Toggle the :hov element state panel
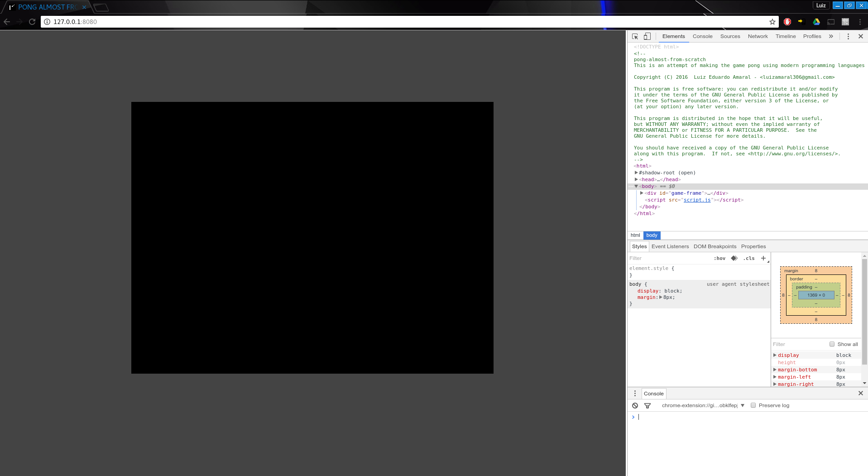This screenshot has height=476, width=868. pos(719,258)
